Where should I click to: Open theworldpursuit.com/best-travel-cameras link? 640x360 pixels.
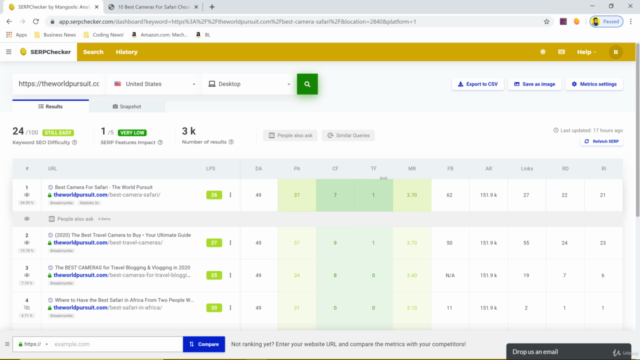tap(108, 243)
